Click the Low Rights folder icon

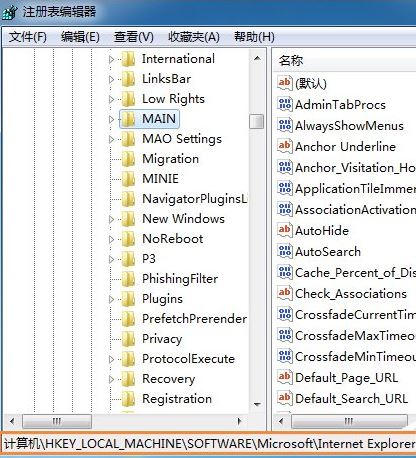pyautogui.click(x=128, y=99)
